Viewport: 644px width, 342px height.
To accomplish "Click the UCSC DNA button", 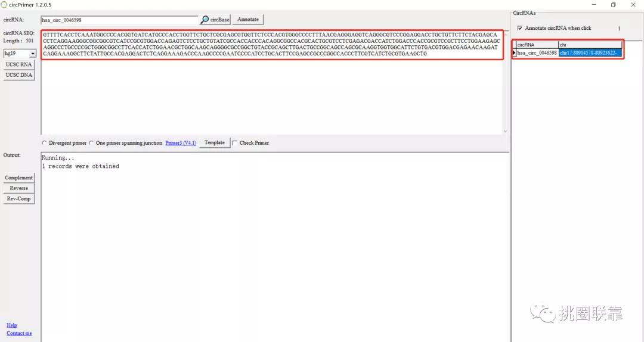I will [18, 75].
